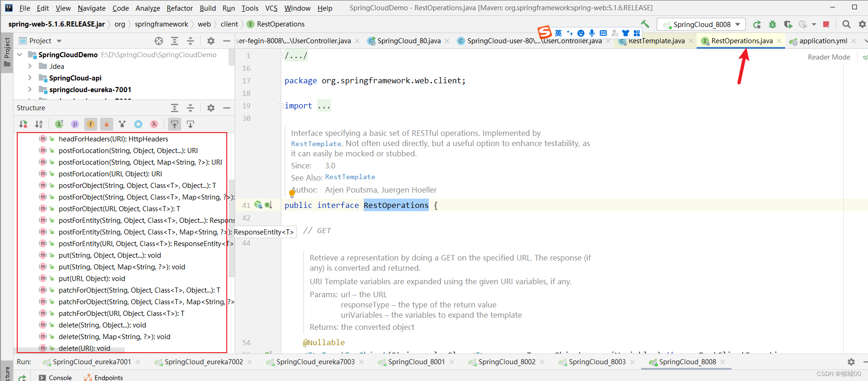
Task: Toggle Show Lambdas pink lambda icon
Action: click(154, 124)
